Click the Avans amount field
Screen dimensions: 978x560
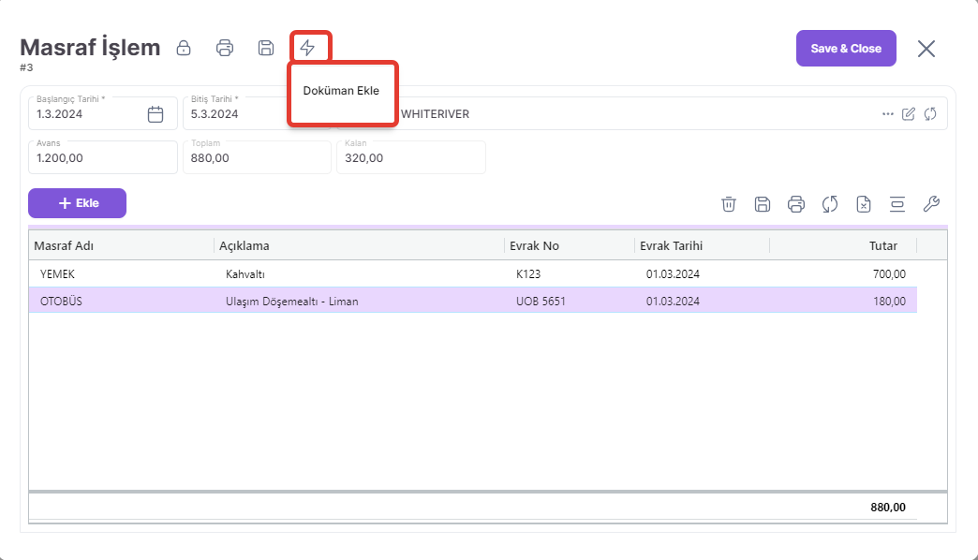(x=103, y=158)
